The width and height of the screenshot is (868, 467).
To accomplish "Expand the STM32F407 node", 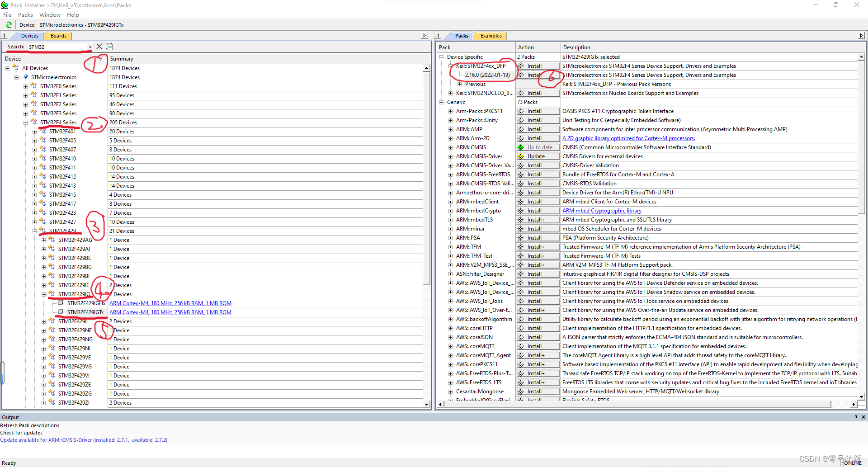I will tap(35, 150).
